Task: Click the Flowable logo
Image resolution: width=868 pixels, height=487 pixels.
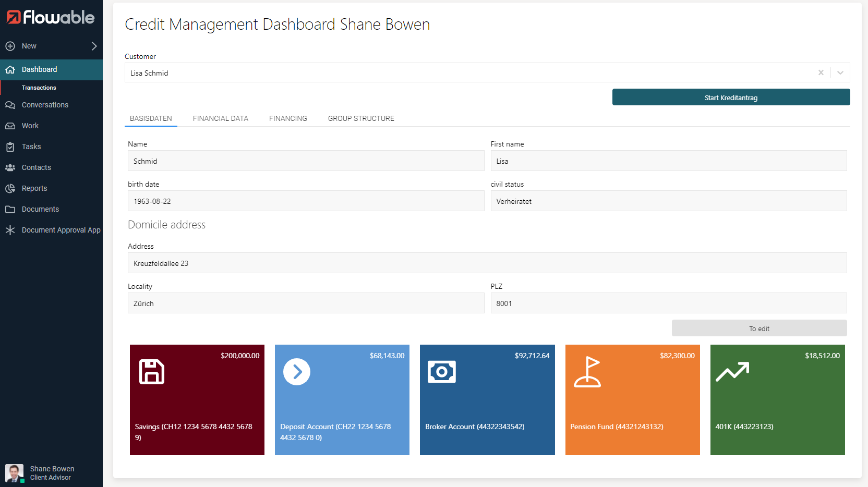Action: coord(51,17)
